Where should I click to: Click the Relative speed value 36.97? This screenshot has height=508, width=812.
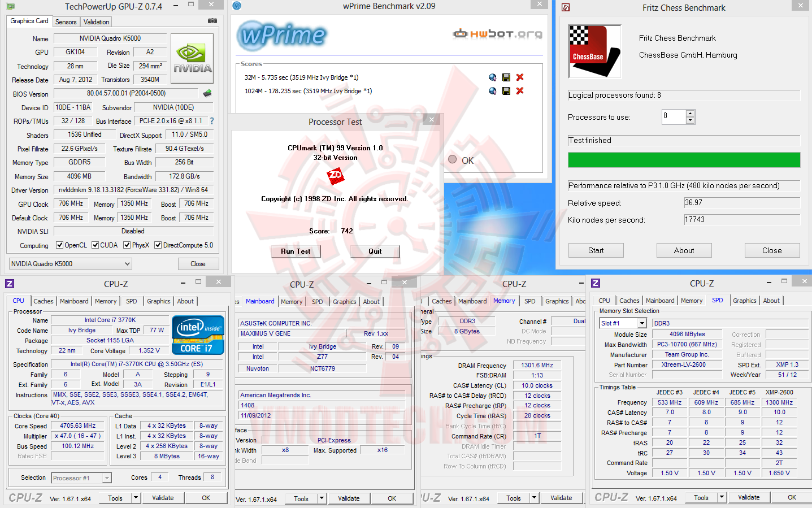pyautogui.click(x=742, y=203)
